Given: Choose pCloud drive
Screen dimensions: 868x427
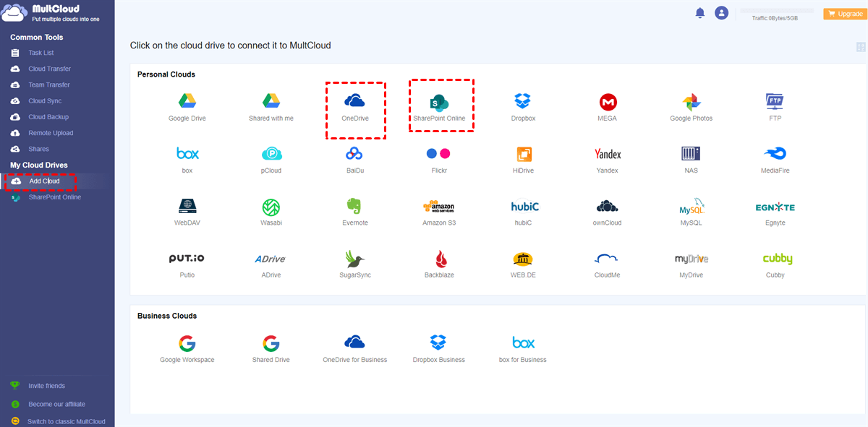Looking at the screenshot, I should (271, 160).
